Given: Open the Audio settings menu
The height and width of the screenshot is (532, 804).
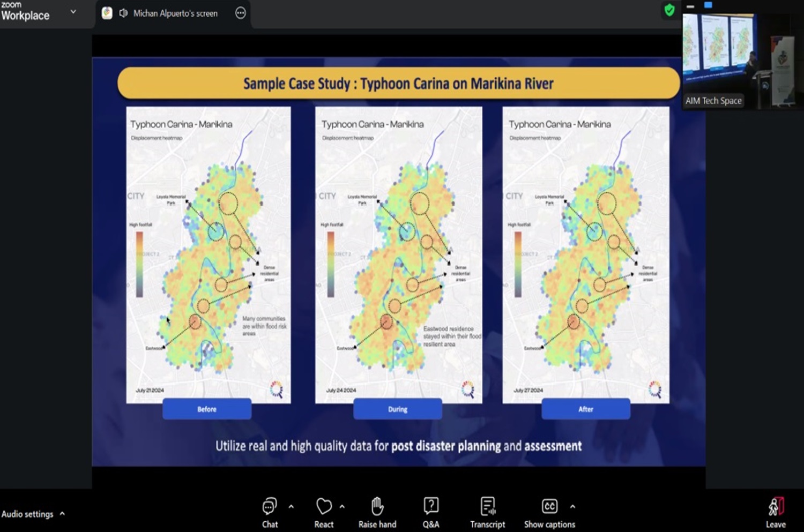Looking at the screenshot, I should click(x=33, y=514).
